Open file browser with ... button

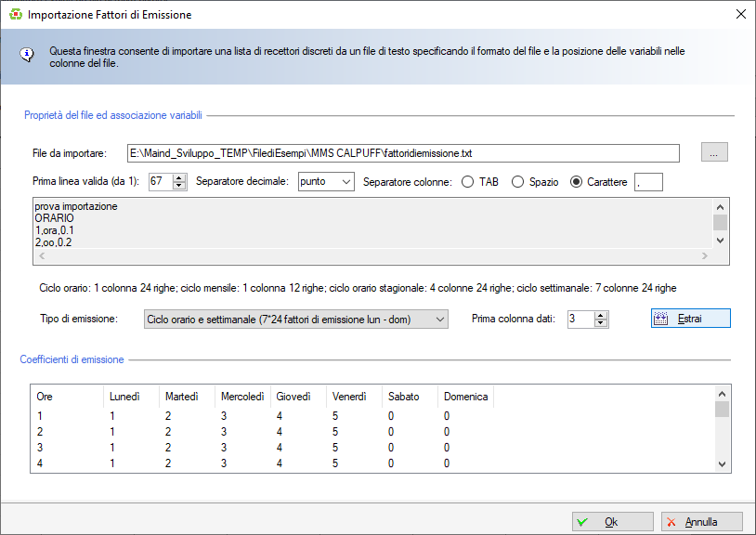[715, 153]
